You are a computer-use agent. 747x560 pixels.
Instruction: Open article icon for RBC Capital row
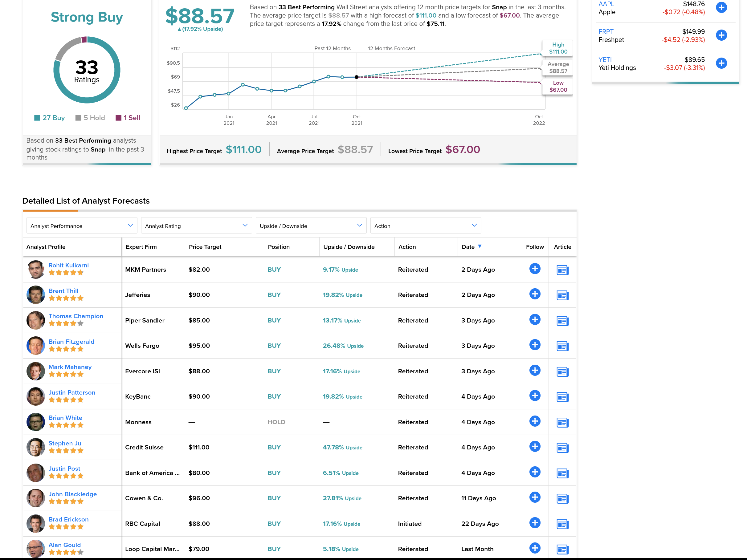[563, 524]
